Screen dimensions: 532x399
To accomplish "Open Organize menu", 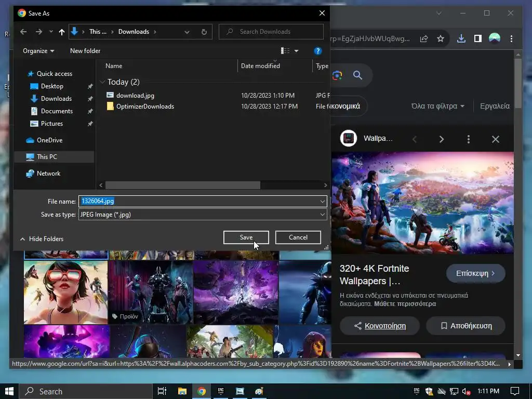I will click(38, 51).
